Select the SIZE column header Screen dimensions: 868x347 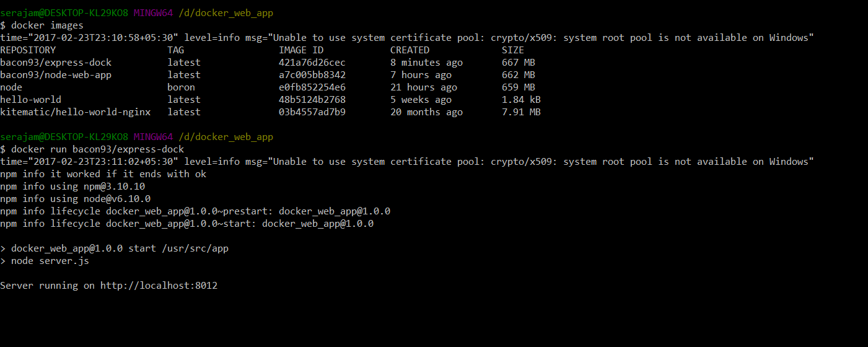click(513, 50)
